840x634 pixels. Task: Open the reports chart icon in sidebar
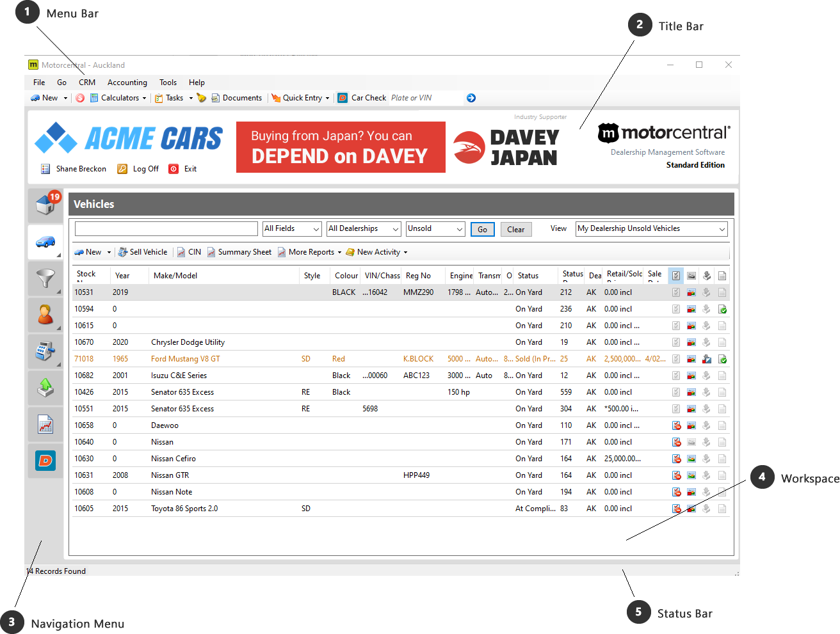45,424
